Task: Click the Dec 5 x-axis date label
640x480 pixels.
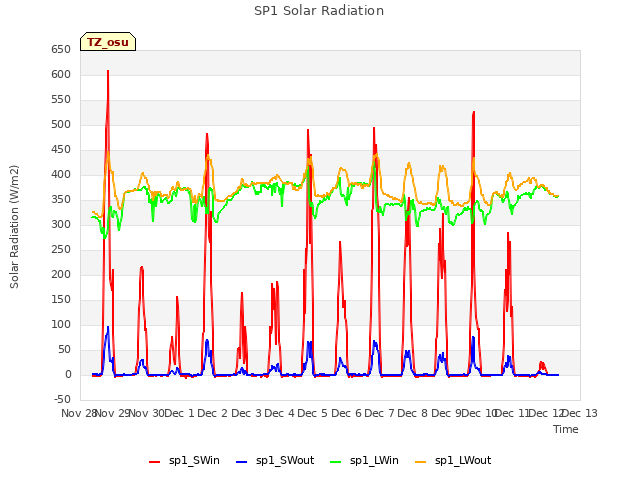Action: [312, 413]
